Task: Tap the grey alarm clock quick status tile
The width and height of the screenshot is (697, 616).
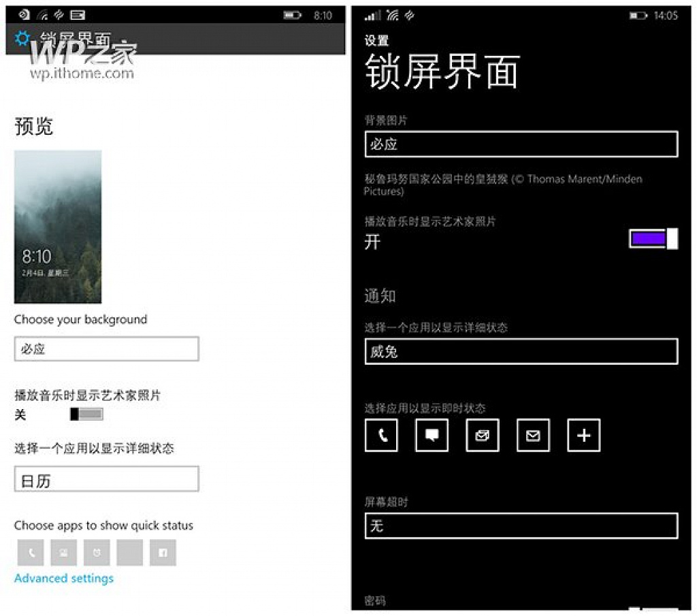Action: (x=97, y=553)
